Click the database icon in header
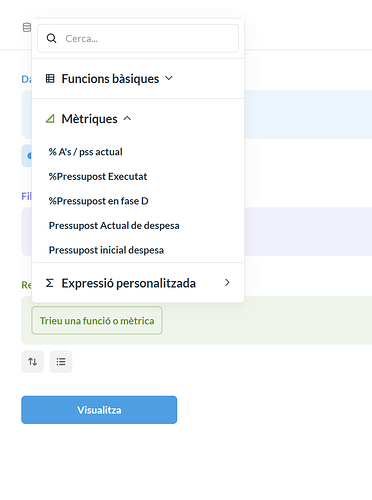This screenshot has height=500, width=372. 27,27
